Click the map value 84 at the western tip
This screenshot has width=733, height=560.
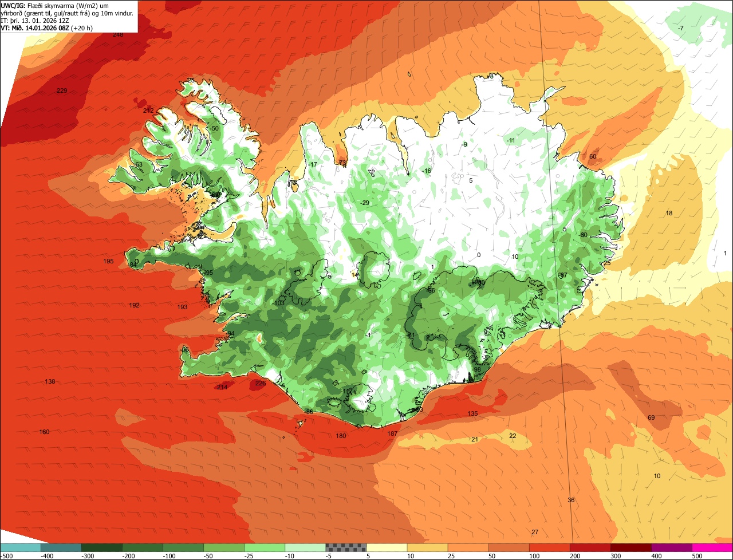(133, 264)
